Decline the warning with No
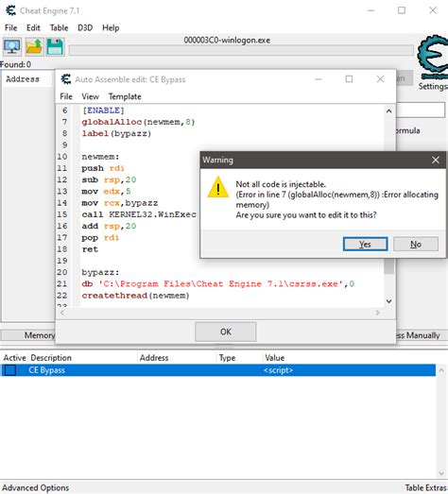This screenshot has width=448, height=494. pos(416,244)
